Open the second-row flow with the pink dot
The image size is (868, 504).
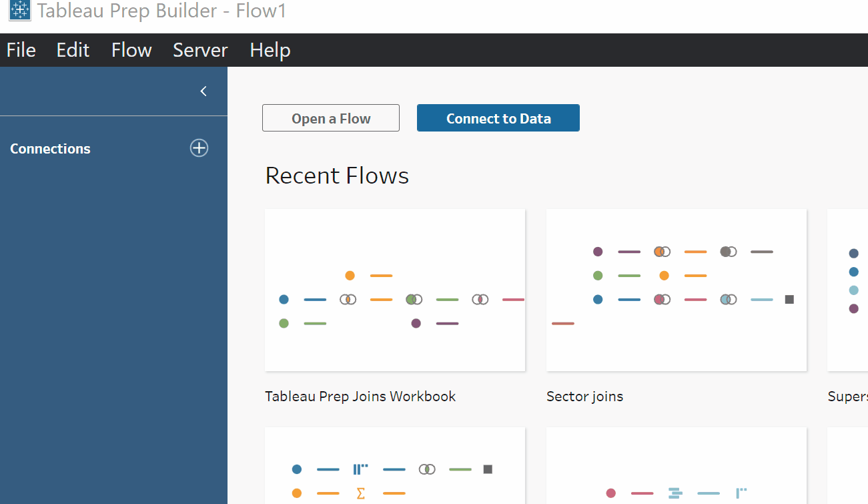click(x=676, y=467)
